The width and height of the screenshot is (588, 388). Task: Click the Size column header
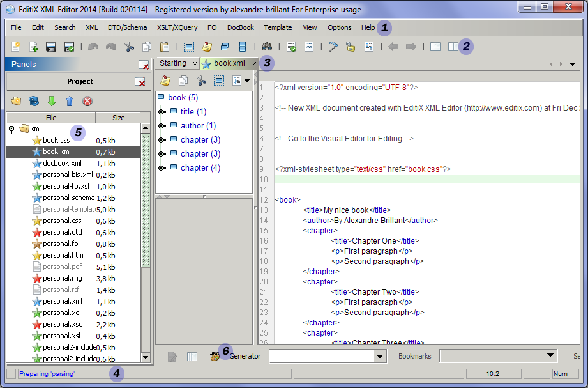point(118,118)
